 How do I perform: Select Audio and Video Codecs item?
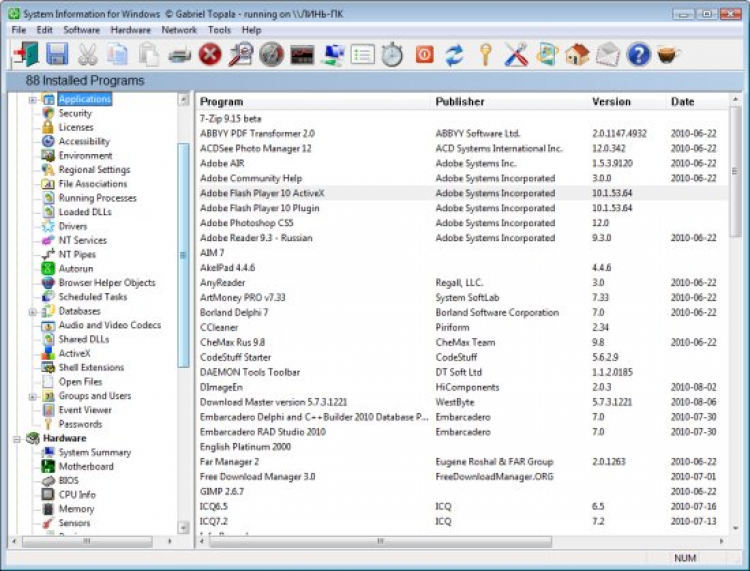pos(110,325)
